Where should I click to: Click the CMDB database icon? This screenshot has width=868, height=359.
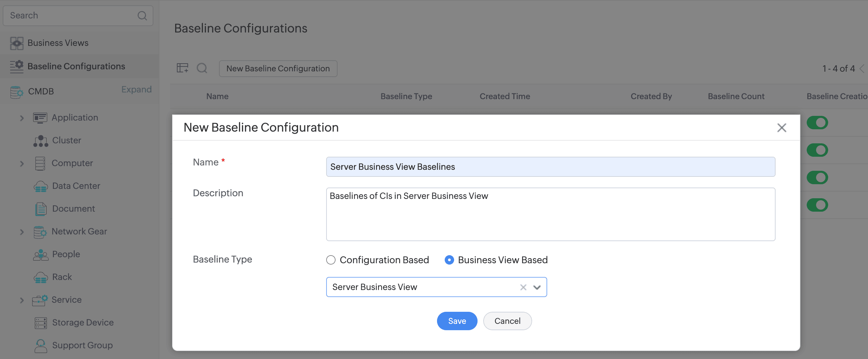(x=16, y=92)
